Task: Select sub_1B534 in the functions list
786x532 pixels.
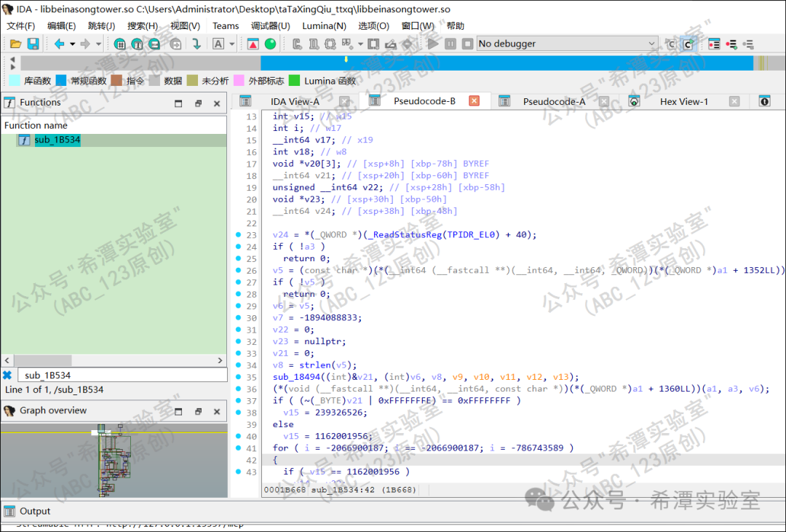Action: [x=57, y=140]
